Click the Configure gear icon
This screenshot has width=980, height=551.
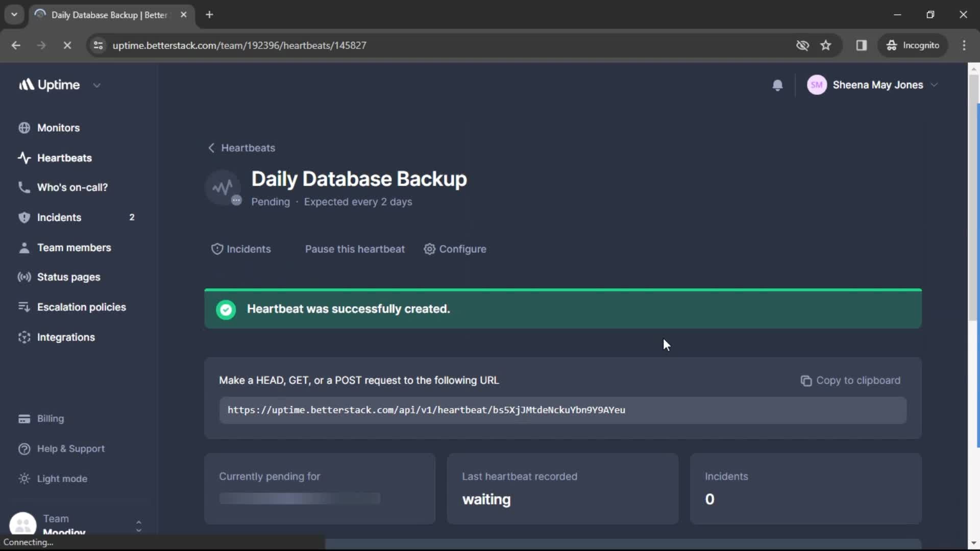[x=430, y=249]
